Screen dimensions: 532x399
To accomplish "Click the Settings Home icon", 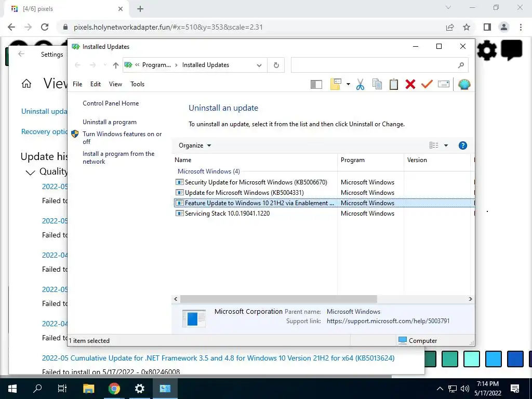I will 26,84.
